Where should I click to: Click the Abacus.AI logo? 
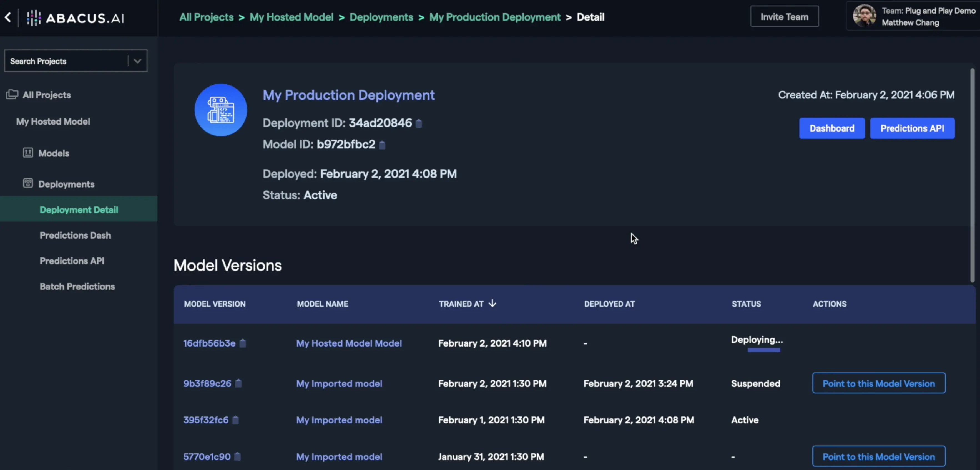(x=76, y=18)
